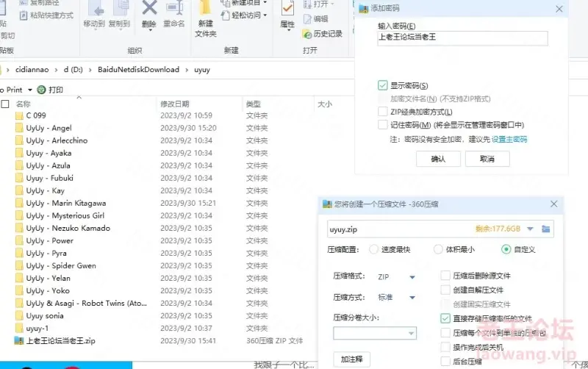Select the C 099 folder icon
Viewport: 588px width, 369px height.
[x=19, y=115]
